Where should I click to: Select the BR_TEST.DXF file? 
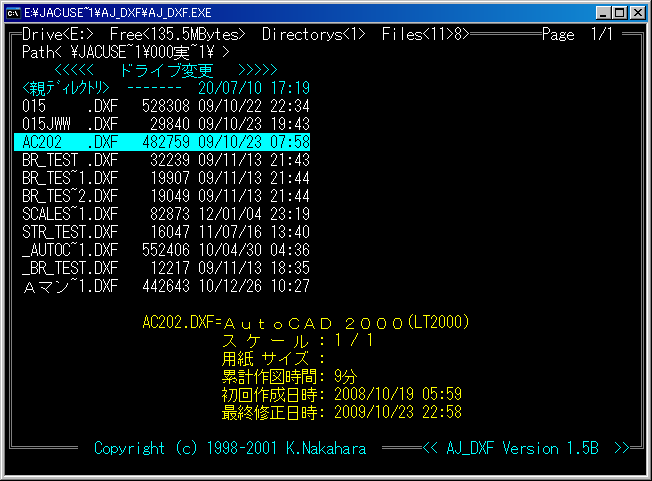165,160
